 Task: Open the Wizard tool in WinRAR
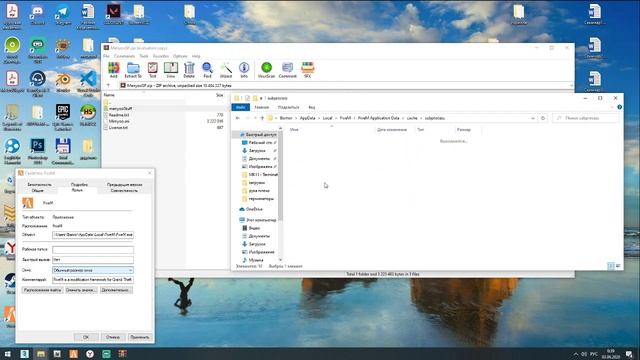226,70
